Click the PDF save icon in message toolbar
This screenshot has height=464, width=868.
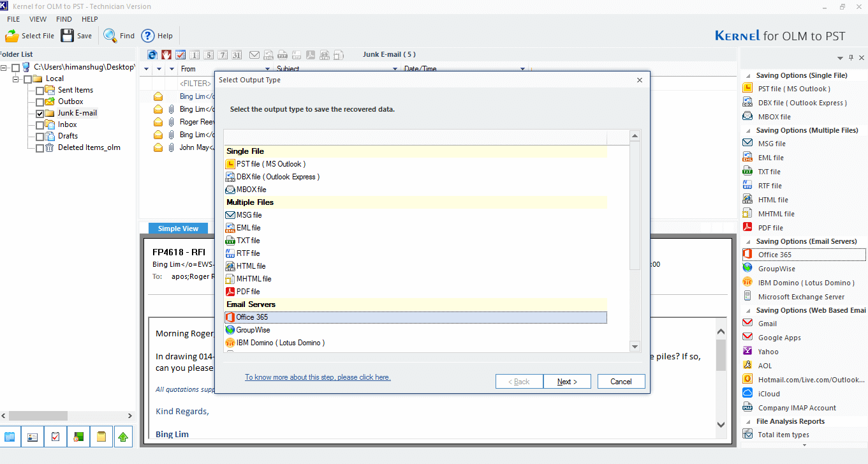[x=311, y=55]
